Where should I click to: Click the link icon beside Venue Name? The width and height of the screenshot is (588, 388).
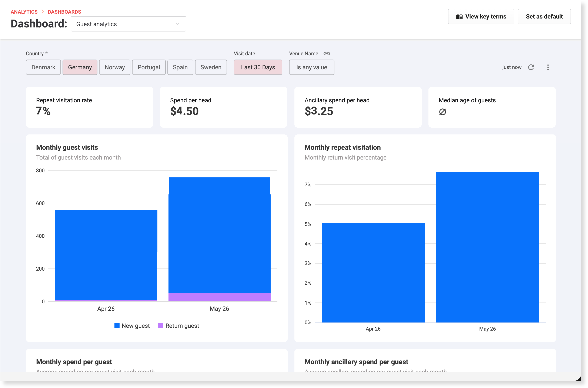(x=327, y=54)
